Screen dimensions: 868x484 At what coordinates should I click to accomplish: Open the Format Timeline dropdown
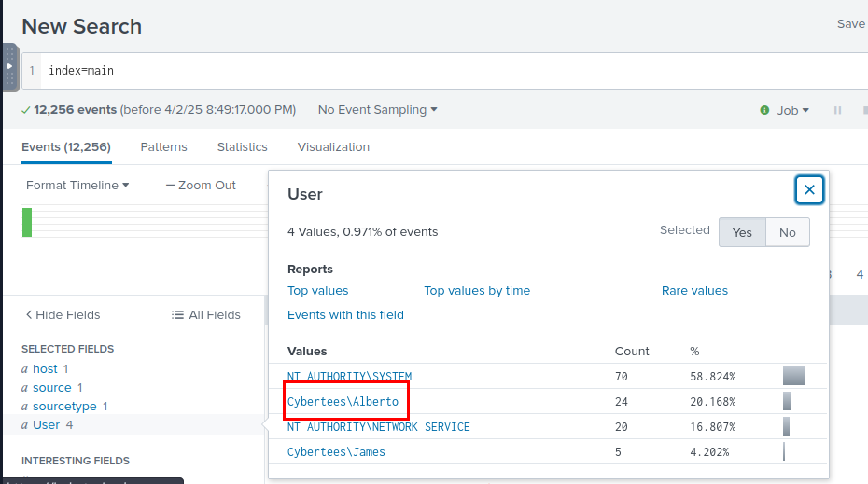point(77,186)
